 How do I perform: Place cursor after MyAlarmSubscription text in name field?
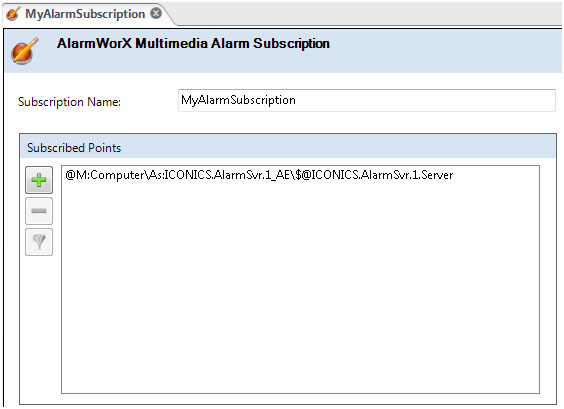297,100
